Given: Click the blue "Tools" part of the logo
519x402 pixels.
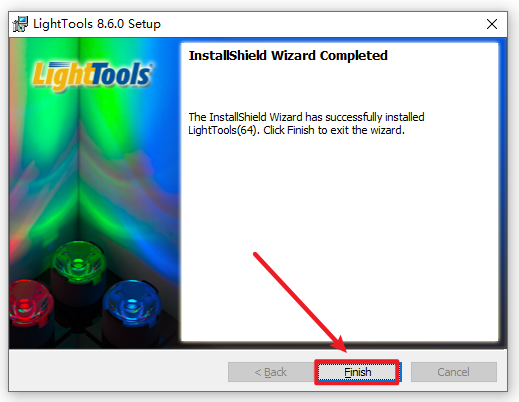Looking at the screenshot, I should [x=121, y=74].
